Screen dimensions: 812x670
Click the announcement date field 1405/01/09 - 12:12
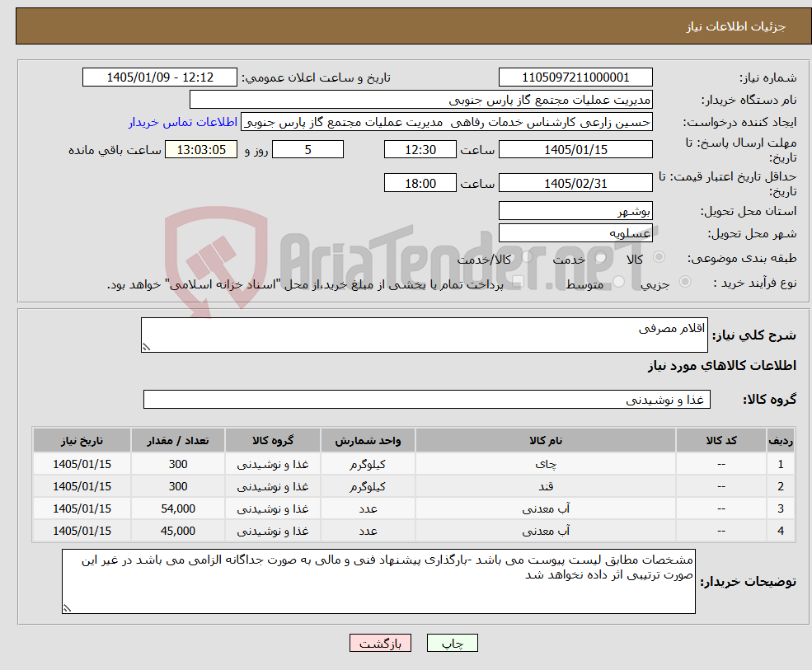pos(159,77)
